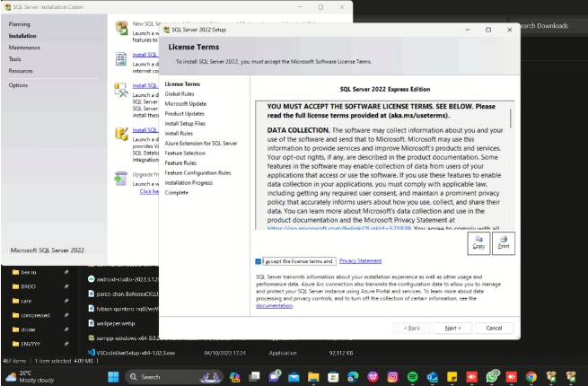Select Planning in Installation Center sidebar
The image size is (588, 386).
(19, 24)
